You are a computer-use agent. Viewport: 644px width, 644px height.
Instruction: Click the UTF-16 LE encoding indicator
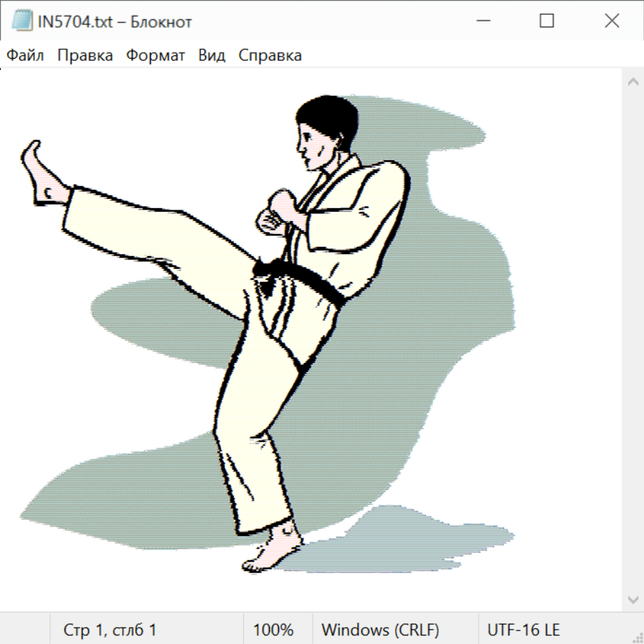point(523,630)
